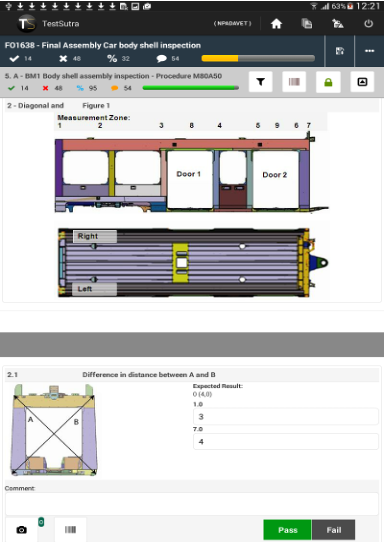This screenshot has width=384, height=542.
Task: Mark step 2.1 as Pass
Action: [x=288, y=530]
